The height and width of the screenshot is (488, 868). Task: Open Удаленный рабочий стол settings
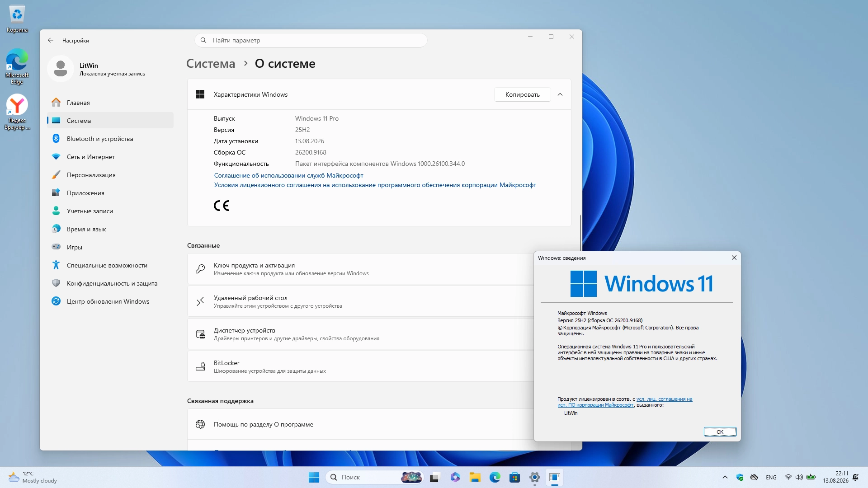tap(360, 301)
